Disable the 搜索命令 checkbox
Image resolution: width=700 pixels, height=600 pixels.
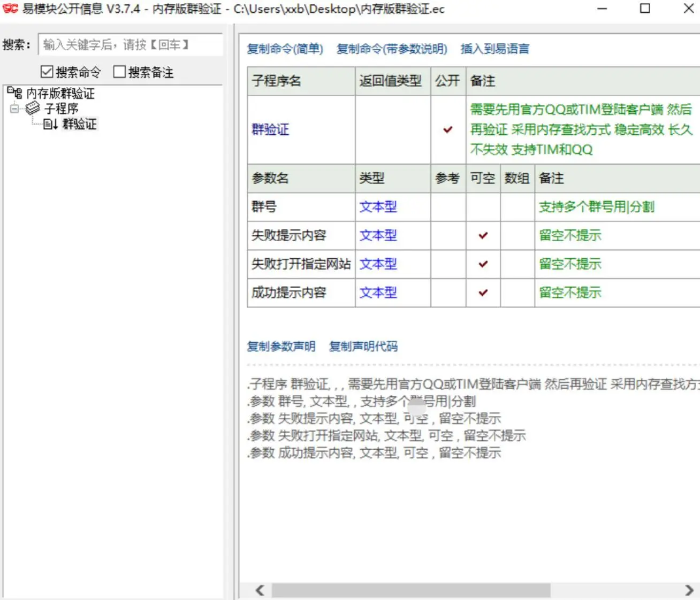tap(47, 71)
